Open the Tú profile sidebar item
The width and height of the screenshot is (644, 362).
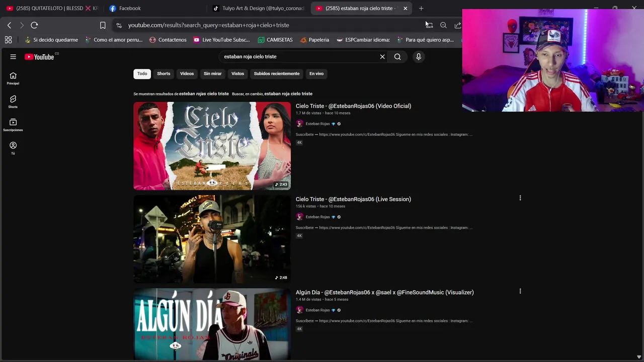[13, 148]
